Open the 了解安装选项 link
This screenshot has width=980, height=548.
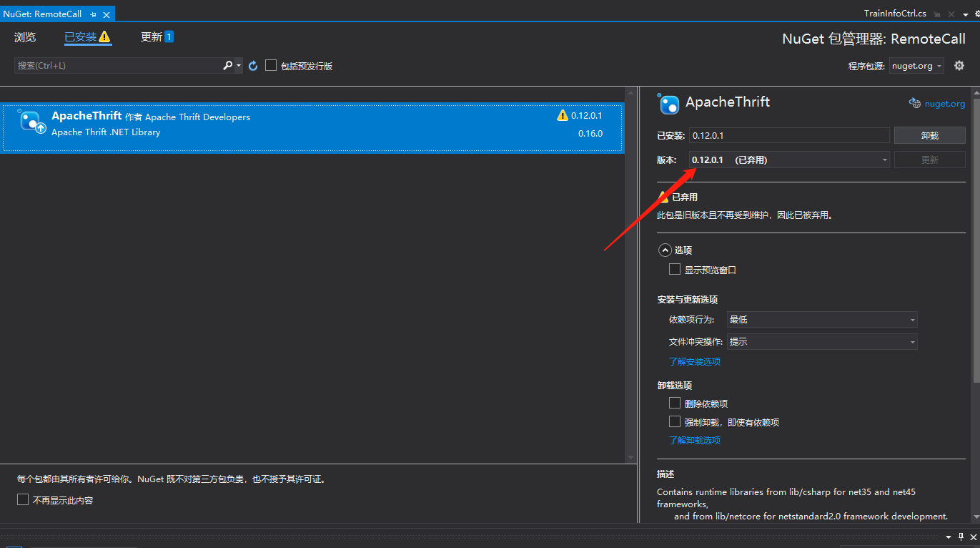pyautogui.click(x=694, y=361)
